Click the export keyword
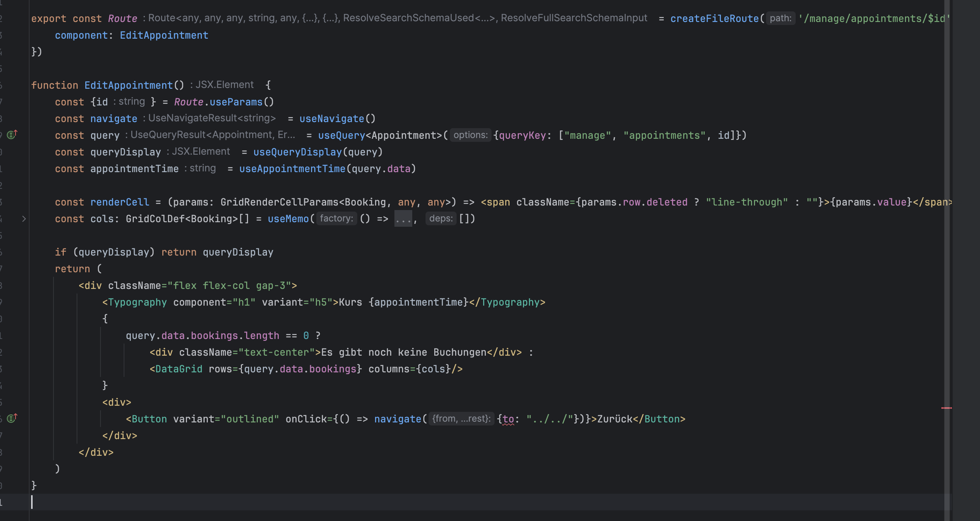The width and height of the screenshot is (980, 521). (49, 19)
